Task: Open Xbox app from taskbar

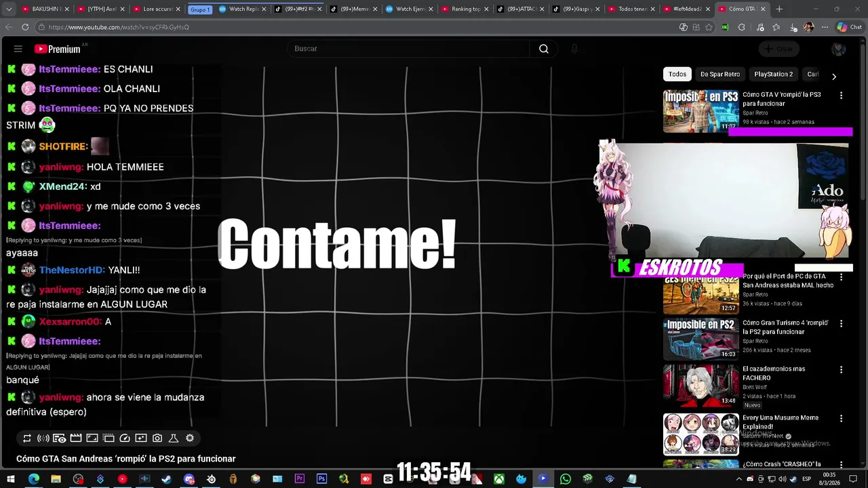Action: tap(498, 479)
